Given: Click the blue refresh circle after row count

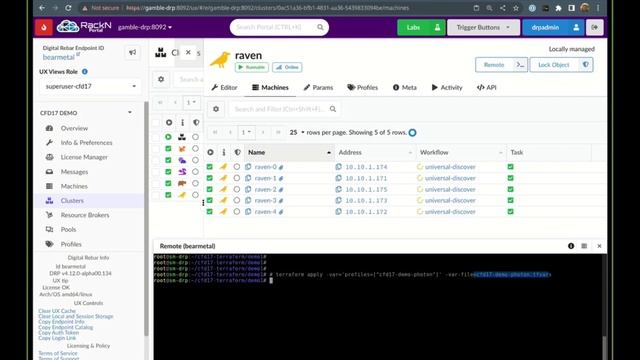Looking at the screenshot, I should (x=412, y=133).
